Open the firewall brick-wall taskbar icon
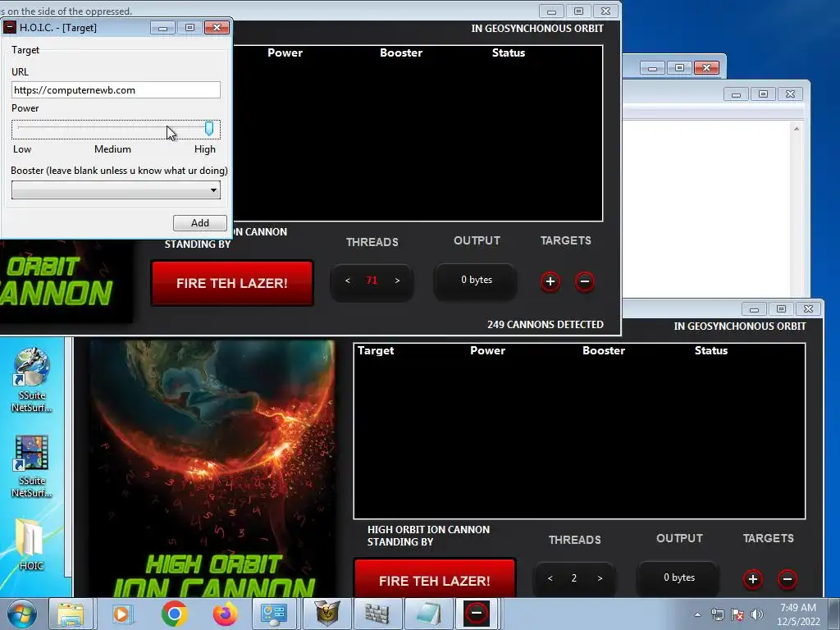 pos(376,614)
